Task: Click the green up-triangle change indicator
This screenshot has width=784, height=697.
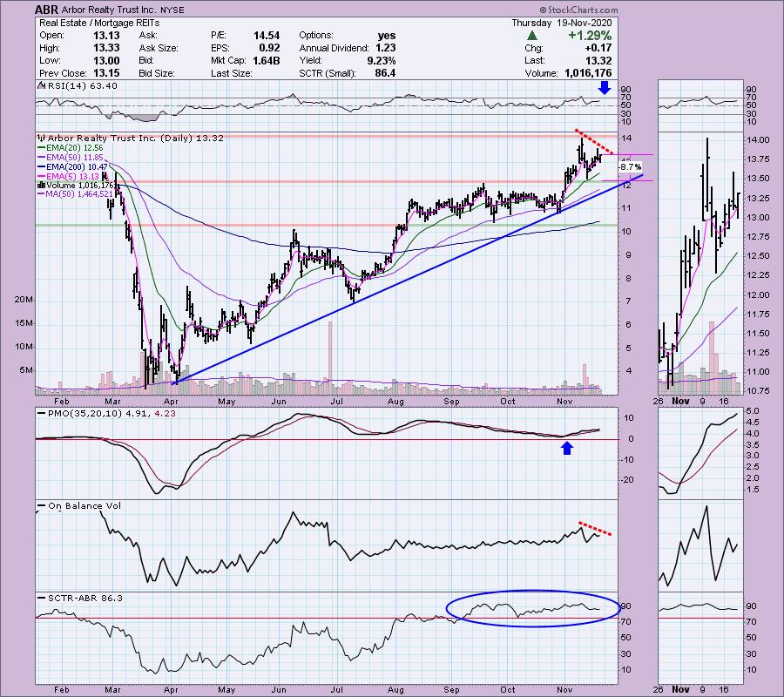Action: [532, 36]
